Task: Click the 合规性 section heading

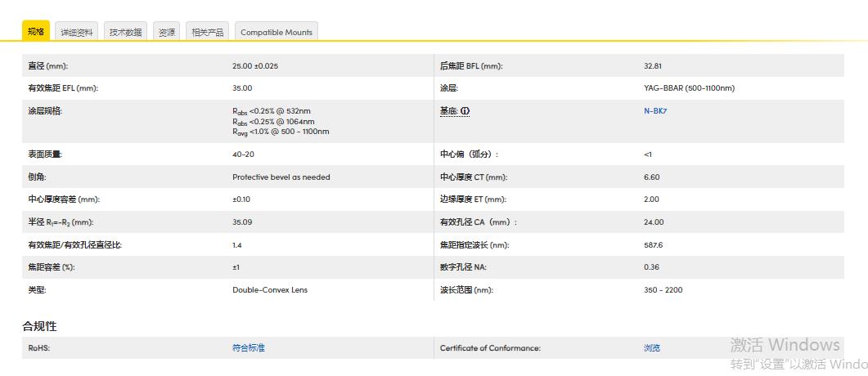Action: [x=39, y=326]
